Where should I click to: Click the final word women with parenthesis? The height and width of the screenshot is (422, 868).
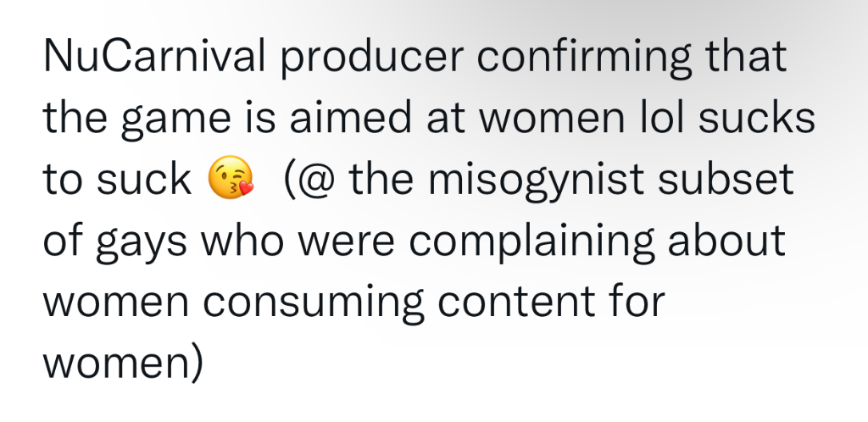(x=123, y=364)
